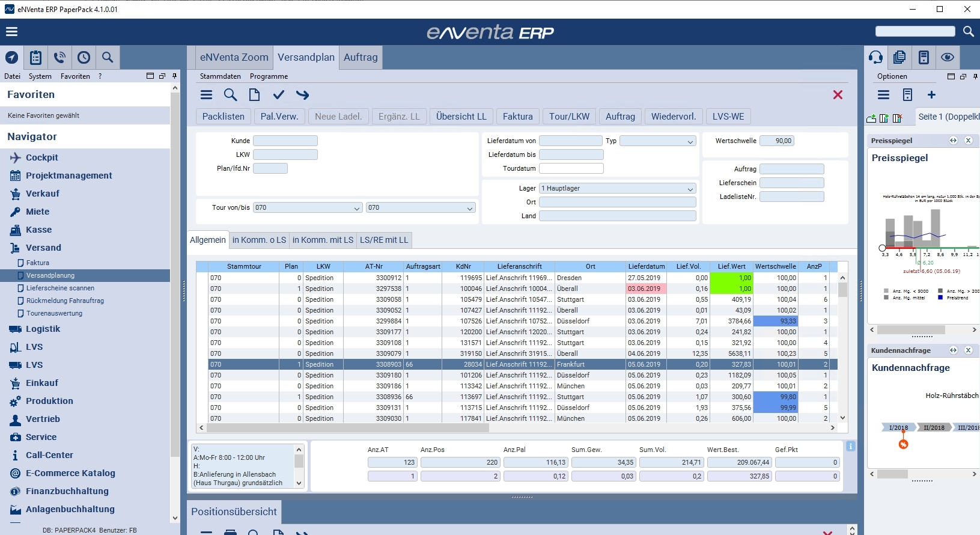This screenshot has width=980, height=535.
Task: Click the server icon in Optionen toolbar
Action: [x=907, y=95]
